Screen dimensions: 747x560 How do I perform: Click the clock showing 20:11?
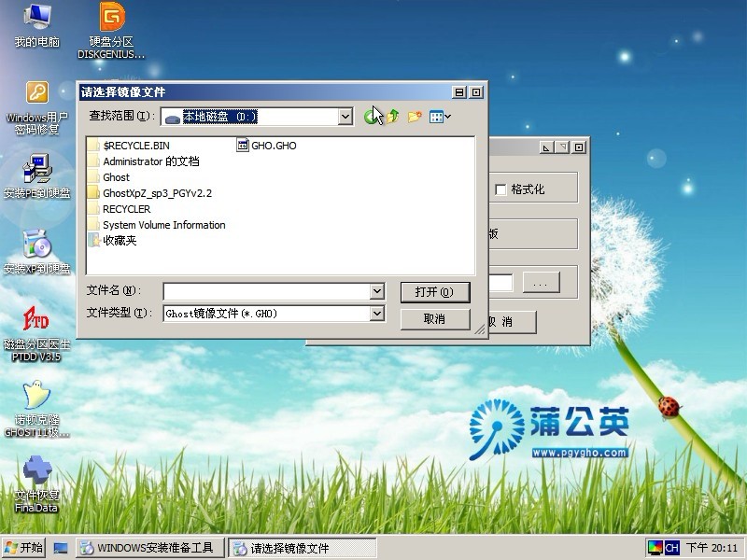(x=712, y=548)
